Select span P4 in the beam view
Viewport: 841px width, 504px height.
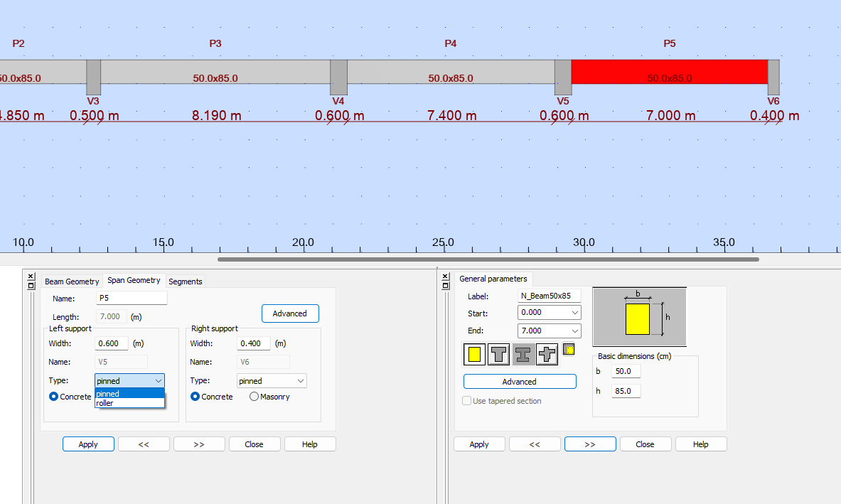point(451,72)
